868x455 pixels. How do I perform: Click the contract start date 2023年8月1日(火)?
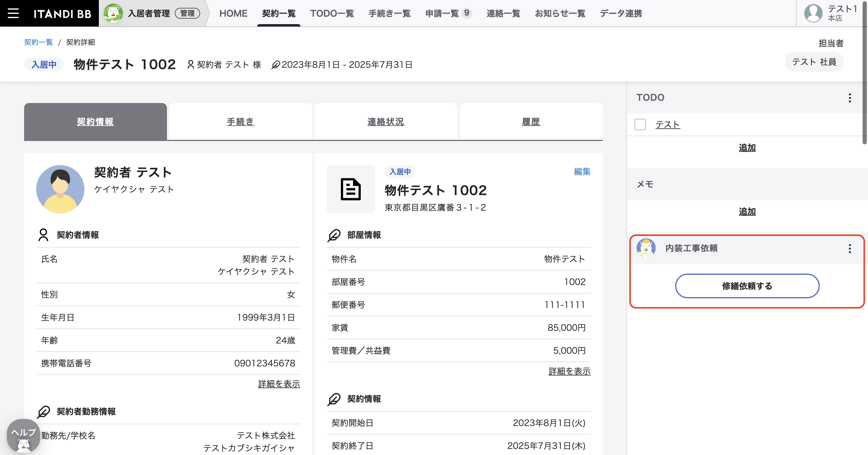(x=549, y=423)
